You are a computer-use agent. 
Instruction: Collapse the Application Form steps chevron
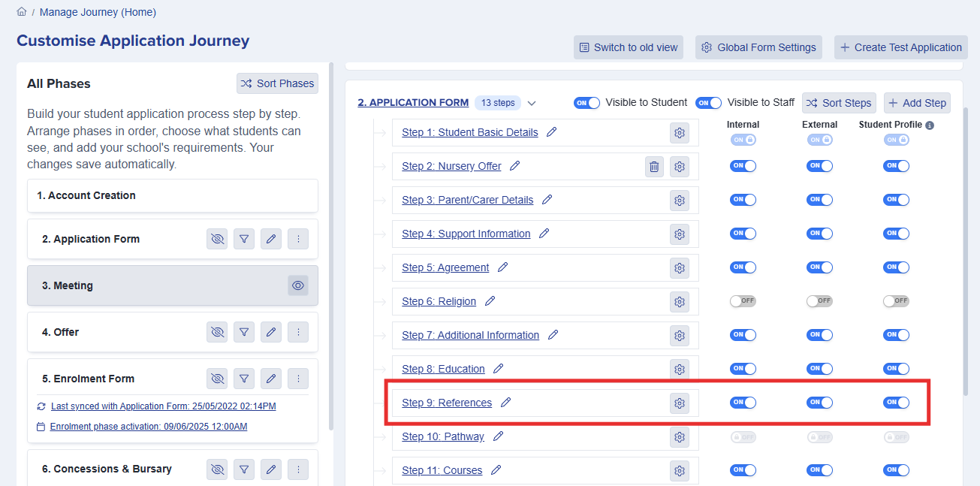tap(532, 103)
